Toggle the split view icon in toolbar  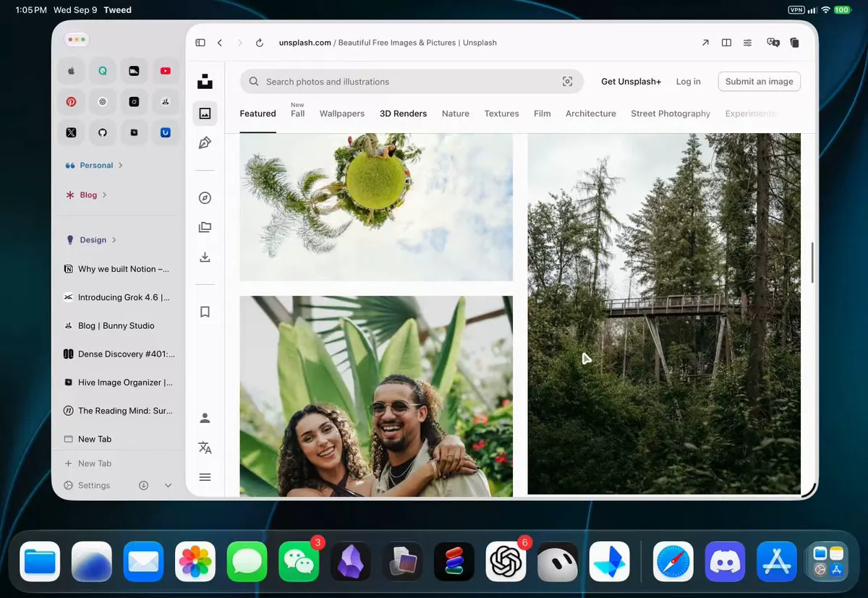tap(726, 43)
